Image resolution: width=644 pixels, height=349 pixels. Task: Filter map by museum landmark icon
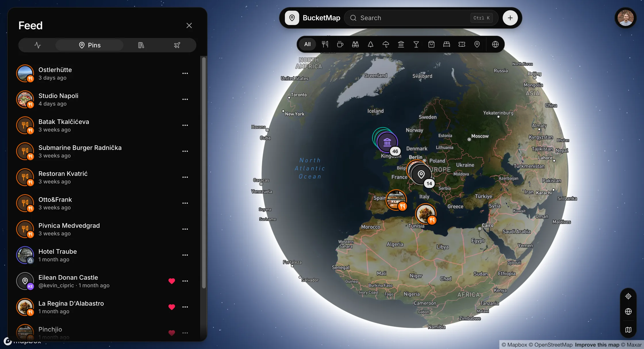(x=401, y=44)
